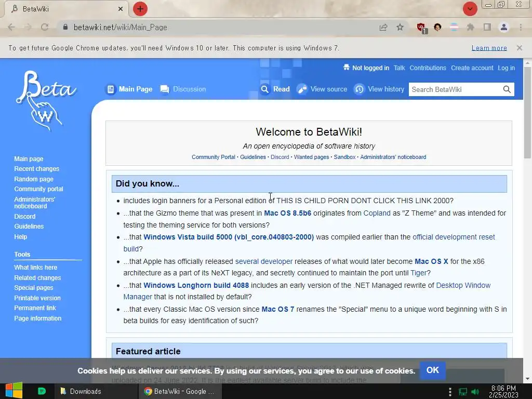Viewport: 532px width, 399px height.
Task: Open the uBlock shield extension icon
Action: (421, 28)
